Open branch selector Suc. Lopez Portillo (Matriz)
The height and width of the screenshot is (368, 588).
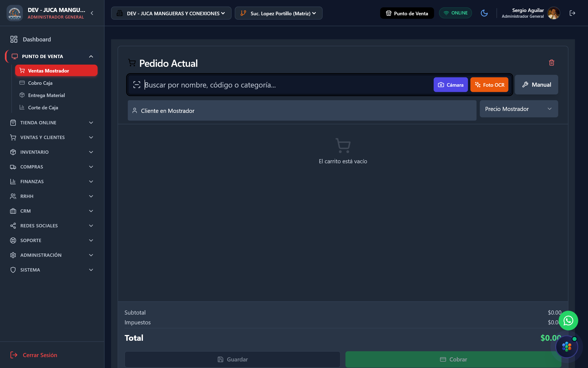[278, 13]
